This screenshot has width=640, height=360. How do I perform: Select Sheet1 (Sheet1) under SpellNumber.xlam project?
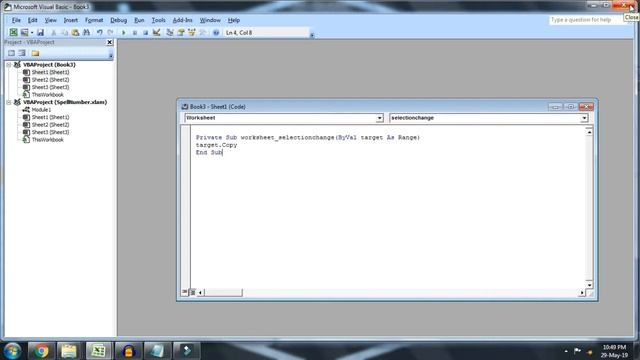(x=50, y=117)
